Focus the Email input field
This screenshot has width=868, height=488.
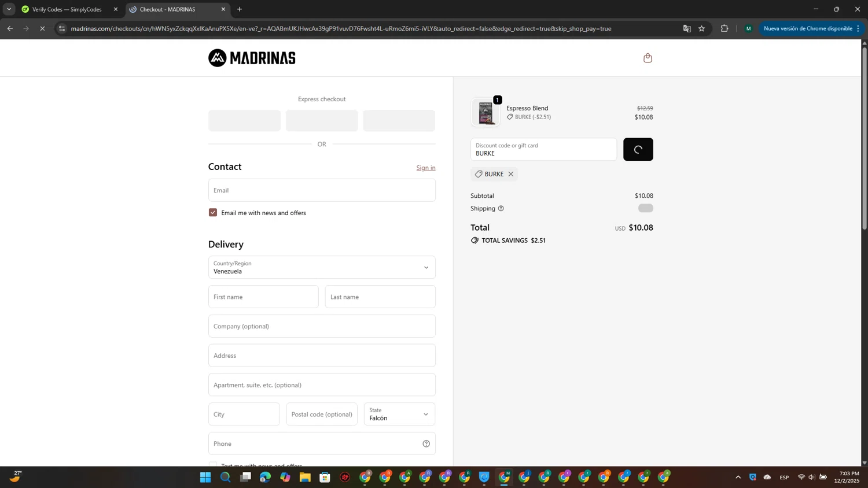click(322, 190)
